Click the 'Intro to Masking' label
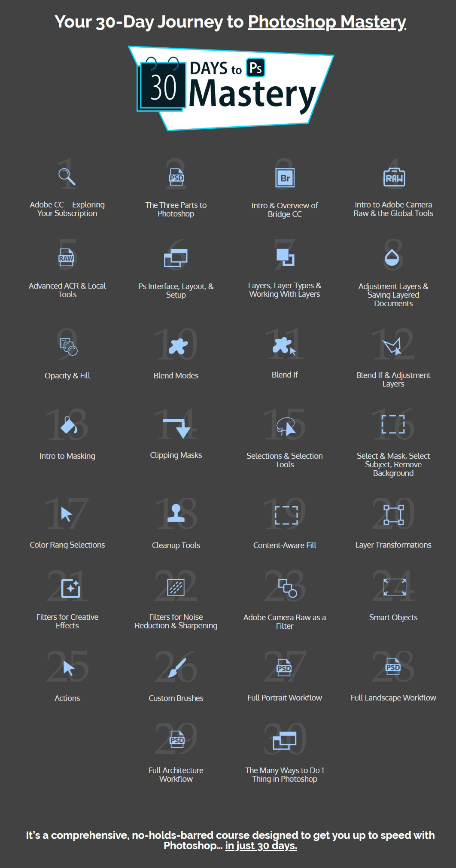This screenshot has width=456, height=868. pos(67,456)
